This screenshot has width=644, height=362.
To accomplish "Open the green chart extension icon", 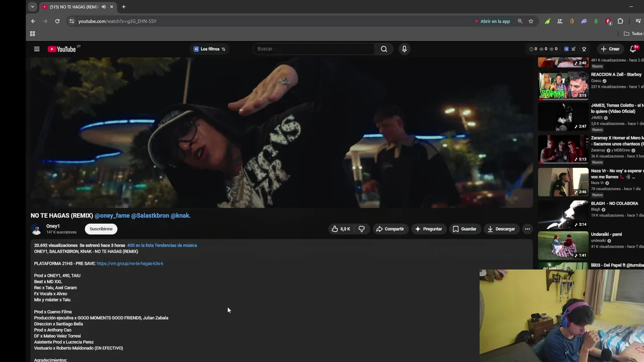I will point(547,21).
